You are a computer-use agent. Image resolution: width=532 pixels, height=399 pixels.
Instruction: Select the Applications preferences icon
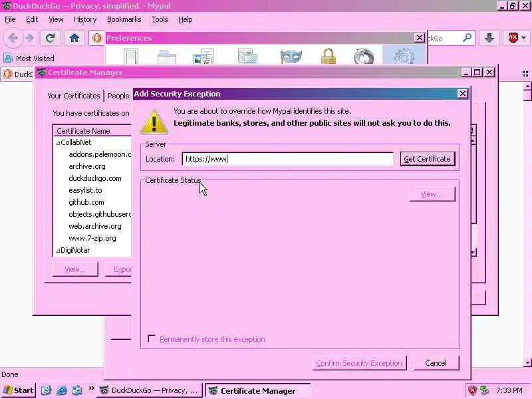[247, 57]
